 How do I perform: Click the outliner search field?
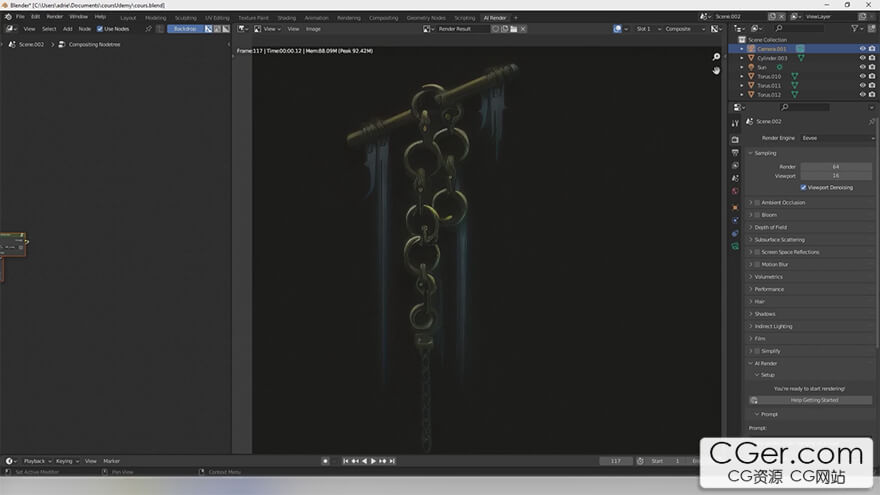[800, 28]
